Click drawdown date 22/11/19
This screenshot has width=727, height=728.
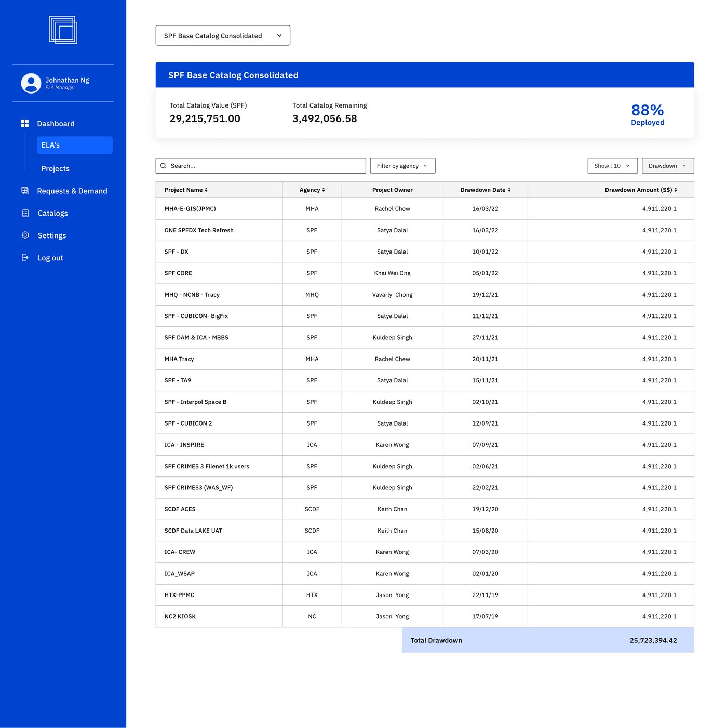[x=485, y=595]
